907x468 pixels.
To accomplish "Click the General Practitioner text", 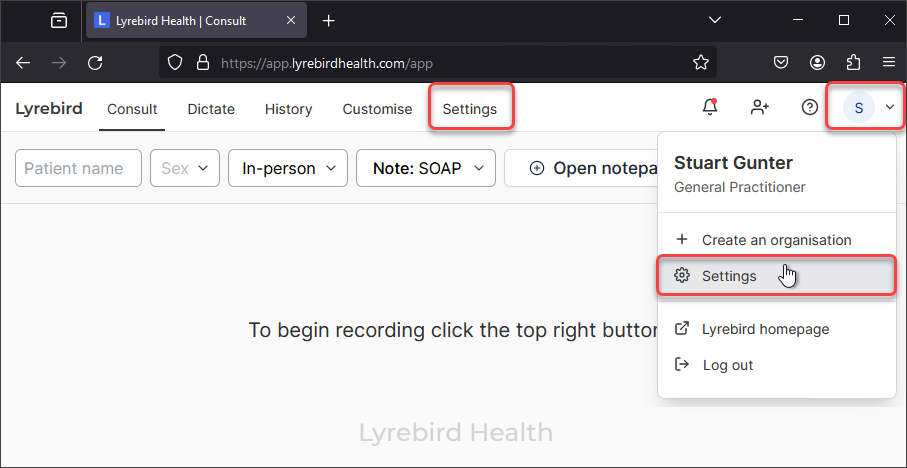I will click(739, 187).
